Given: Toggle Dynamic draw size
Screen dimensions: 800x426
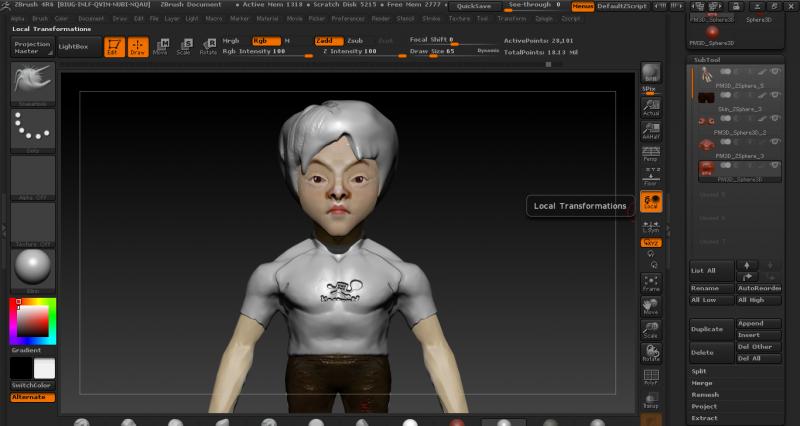Looking at the screenshot, I should [488, 51].
